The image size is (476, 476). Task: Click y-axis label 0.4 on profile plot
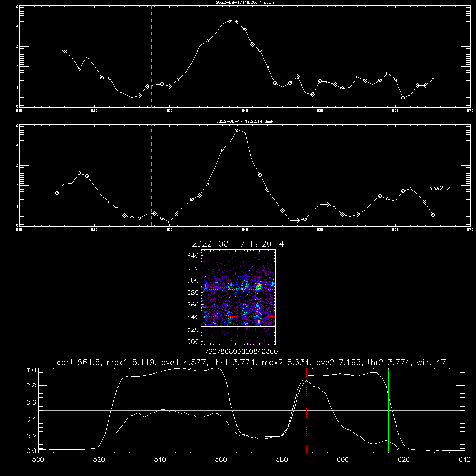[x=31, y=419]
